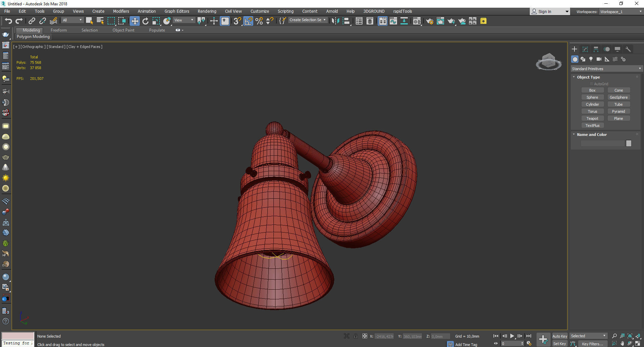Open the Sign In dropdown
The image size is (644, 347).
(550, 11)
